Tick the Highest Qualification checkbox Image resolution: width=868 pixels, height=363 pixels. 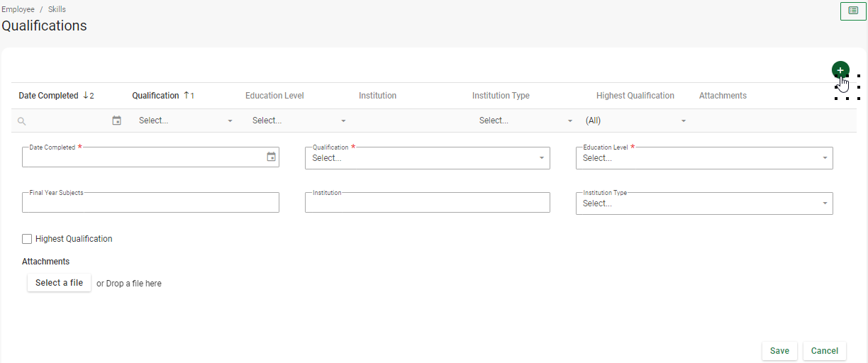coord(27,239)
